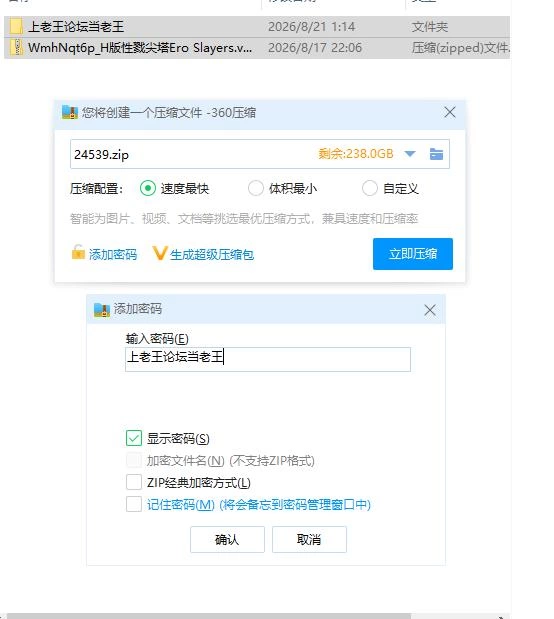Close the 您将创建一个压缩文件 dialog
Viewport: 554px width, 619px height.
point(450,113)
